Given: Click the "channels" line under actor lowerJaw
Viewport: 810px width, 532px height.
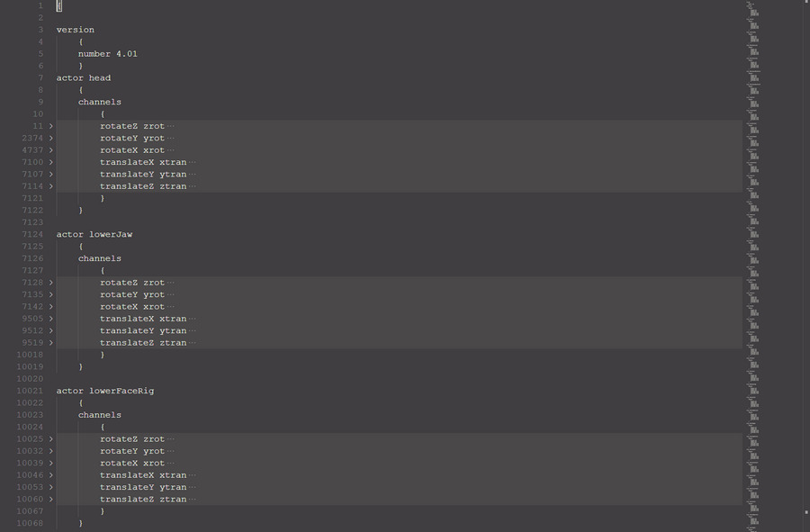Looking at the screenshot, I should point(99,258).
